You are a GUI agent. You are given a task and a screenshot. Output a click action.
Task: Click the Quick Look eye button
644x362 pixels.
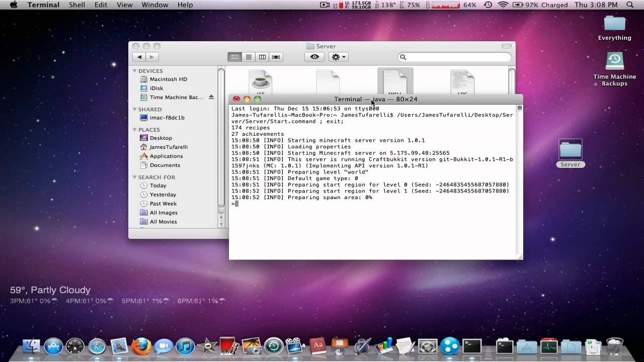(314, 57)
